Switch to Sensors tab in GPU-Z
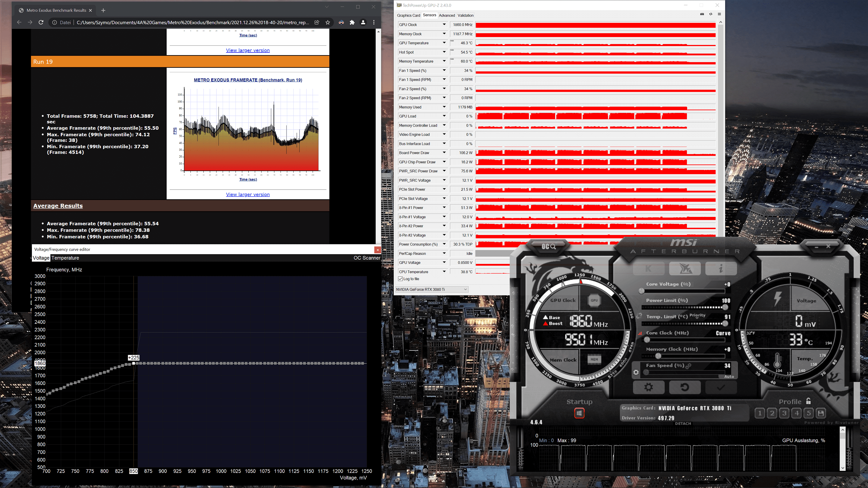868x488 pixels. (x=429, y=15)
